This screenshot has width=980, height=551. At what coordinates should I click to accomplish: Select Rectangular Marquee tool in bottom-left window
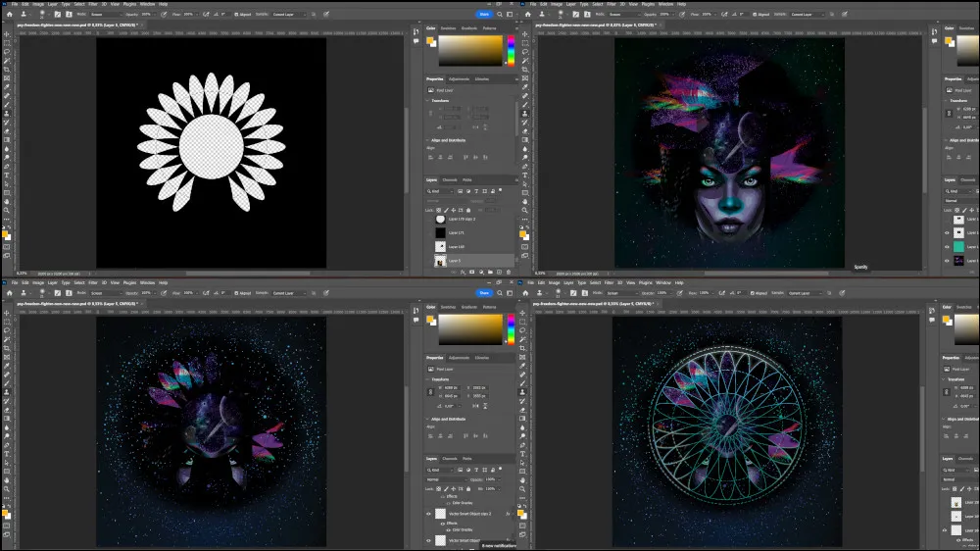coord(7,323)
